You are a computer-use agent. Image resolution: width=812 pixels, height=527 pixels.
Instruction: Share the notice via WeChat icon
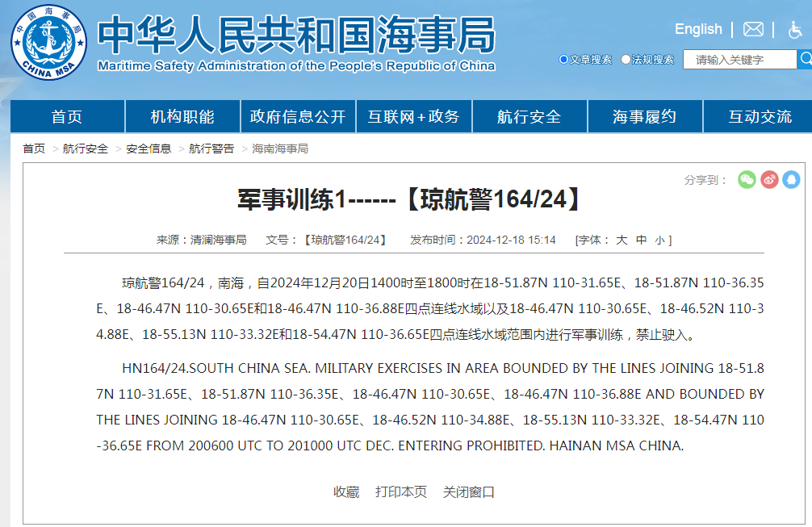click(x=747, y=180)
